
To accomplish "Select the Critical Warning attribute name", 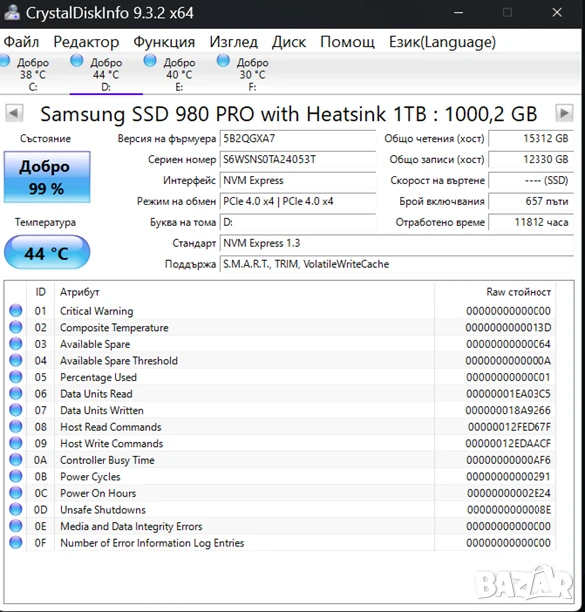I will click(x=96, y=311).
